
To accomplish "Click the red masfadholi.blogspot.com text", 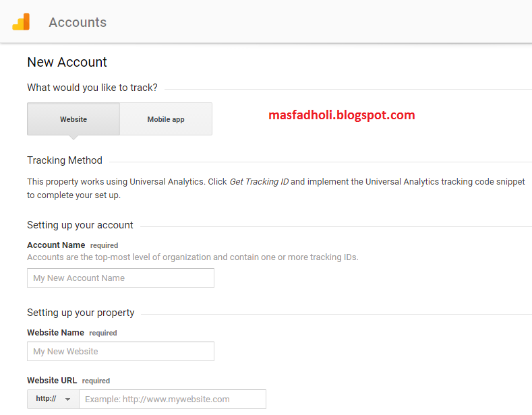I will pyautogui.click(x=341, y=115).
